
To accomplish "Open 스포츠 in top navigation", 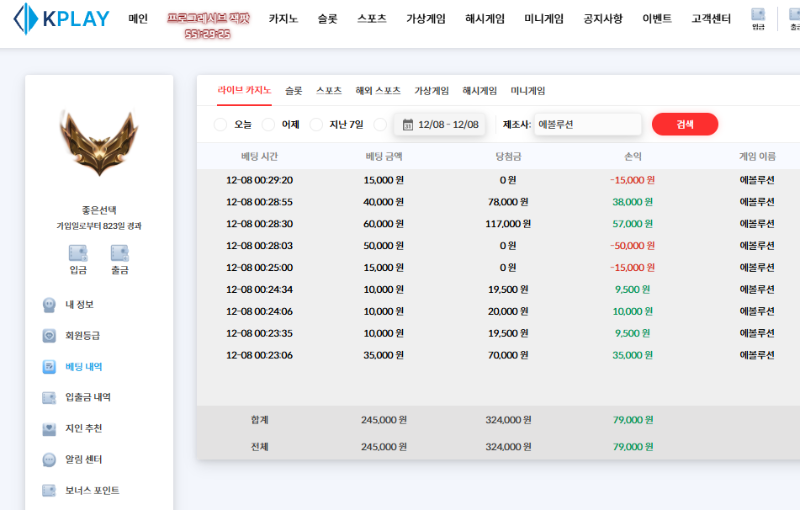I will (372, 19).
